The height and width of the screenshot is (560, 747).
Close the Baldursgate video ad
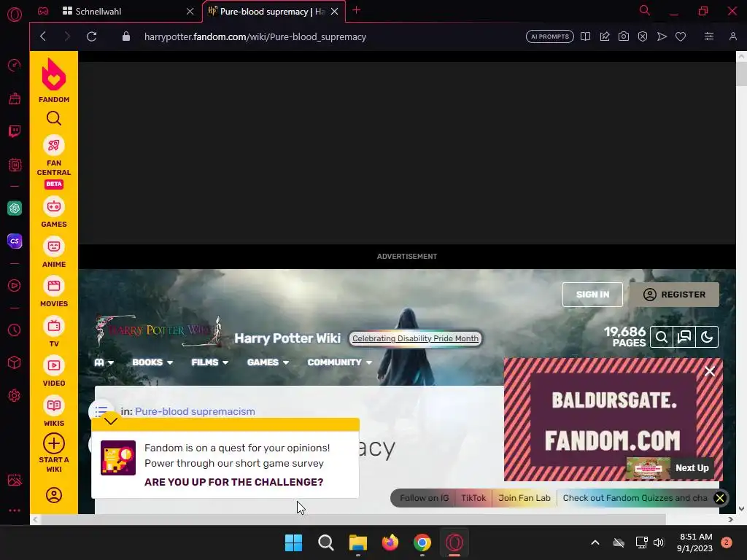[x=709, y=371]
